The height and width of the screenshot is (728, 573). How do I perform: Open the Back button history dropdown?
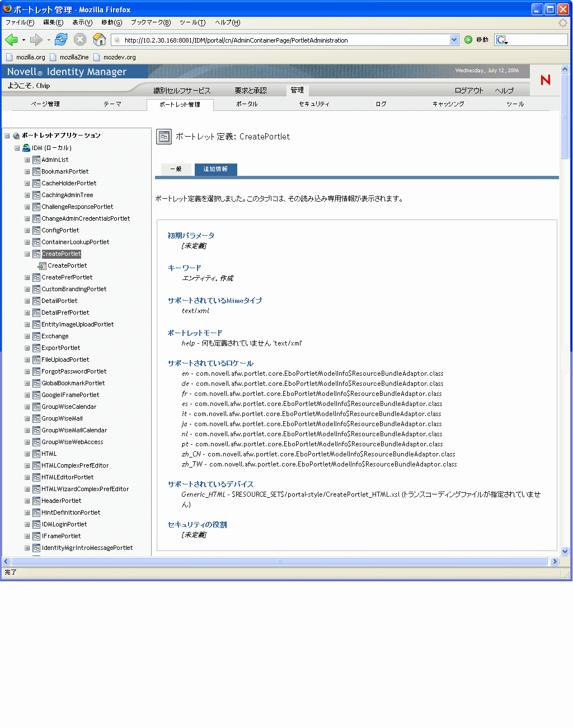click(24, 40)
